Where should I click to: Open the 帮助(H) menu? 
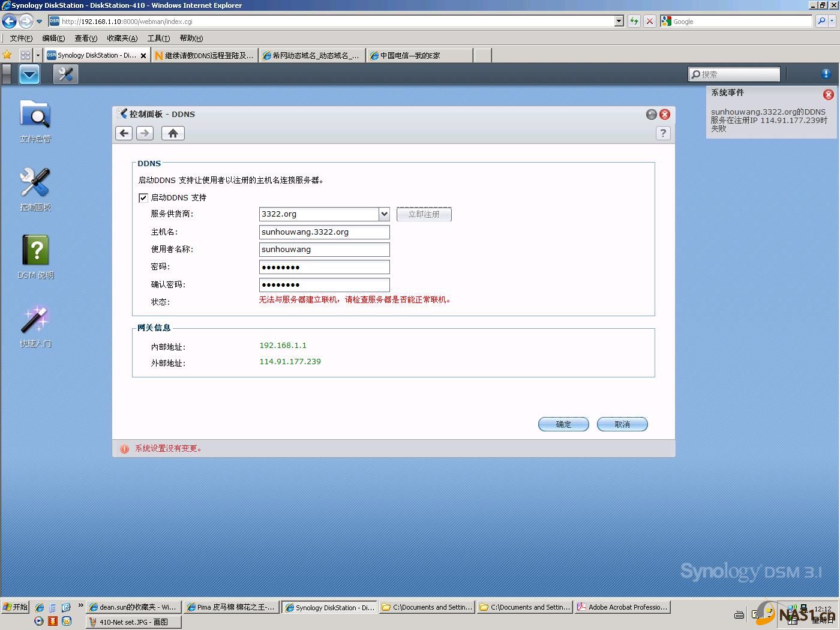pyautogui.click(x=191, y=38)
